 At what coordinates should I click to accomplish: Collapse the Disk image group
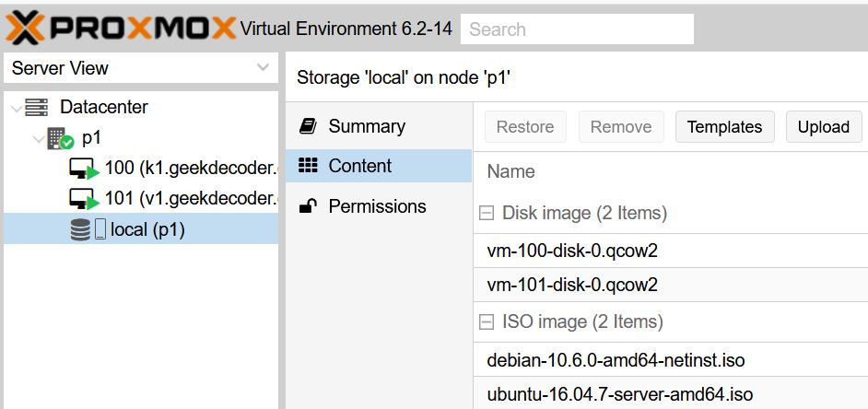pos(487,214)
